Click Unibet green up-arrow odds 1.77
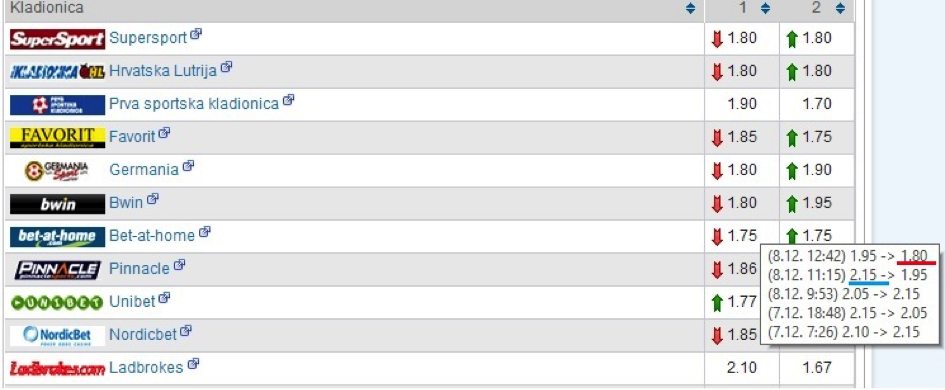945x390 pixels. pos(734,302)
